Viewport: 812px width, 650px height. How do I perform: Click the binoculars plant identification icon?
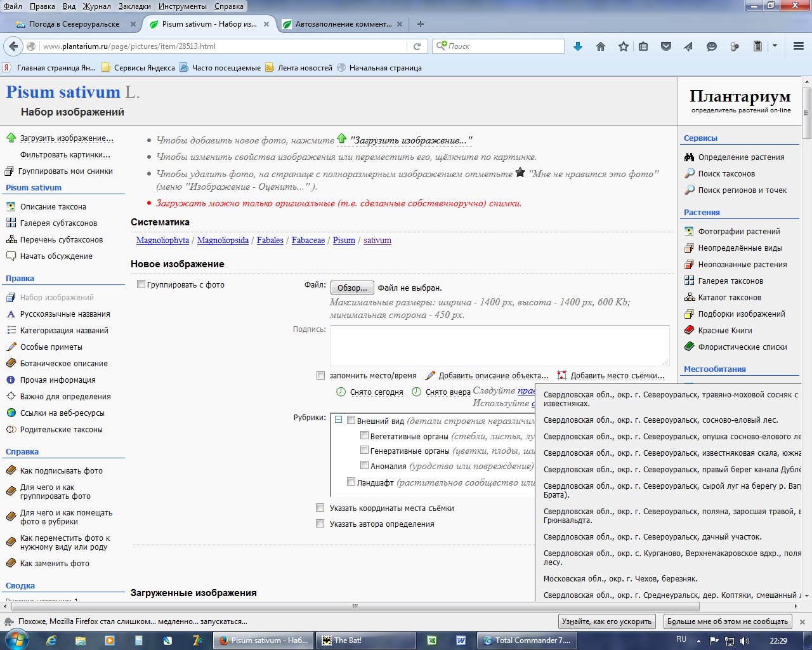(x=690, y=157)
